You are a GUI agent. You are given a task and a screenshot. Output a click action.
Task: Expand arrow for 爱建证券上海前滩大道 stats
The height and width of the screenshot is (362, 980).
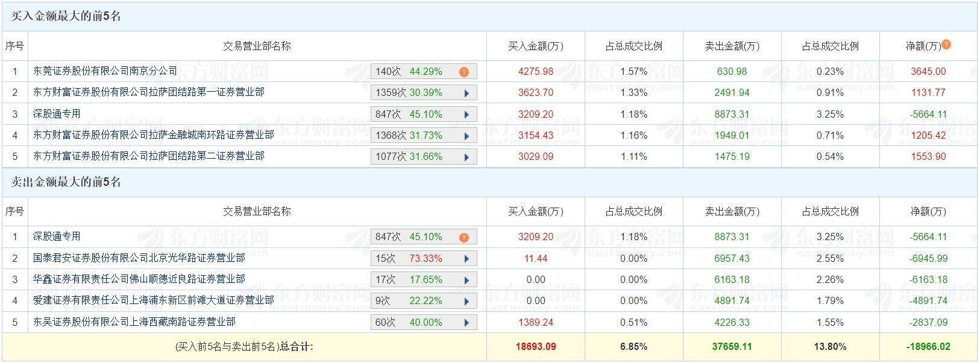click(x=466, y=301)
